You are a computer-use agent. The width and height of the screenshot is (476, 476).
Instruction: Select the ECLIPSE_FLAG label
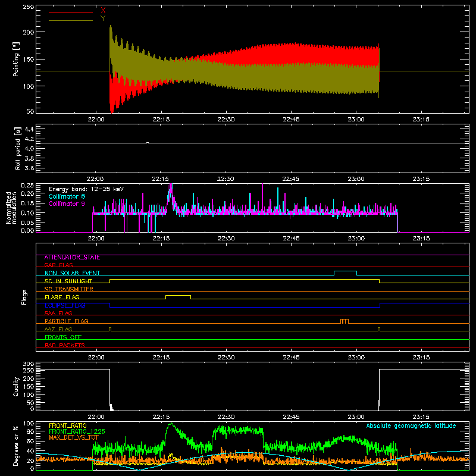click(65, 305)
